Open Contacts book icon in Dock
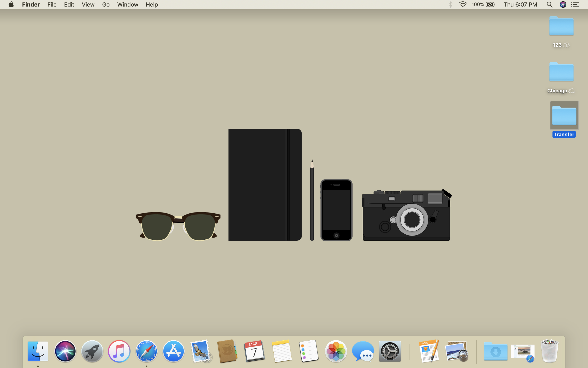This screenshot has height=368, width=588. tap(227, 351)
